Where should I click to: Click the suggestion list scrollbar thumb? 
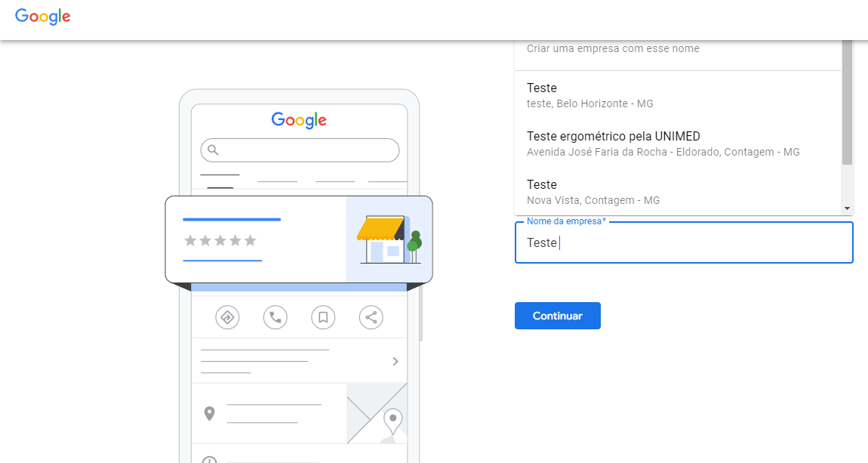point(847,103)
